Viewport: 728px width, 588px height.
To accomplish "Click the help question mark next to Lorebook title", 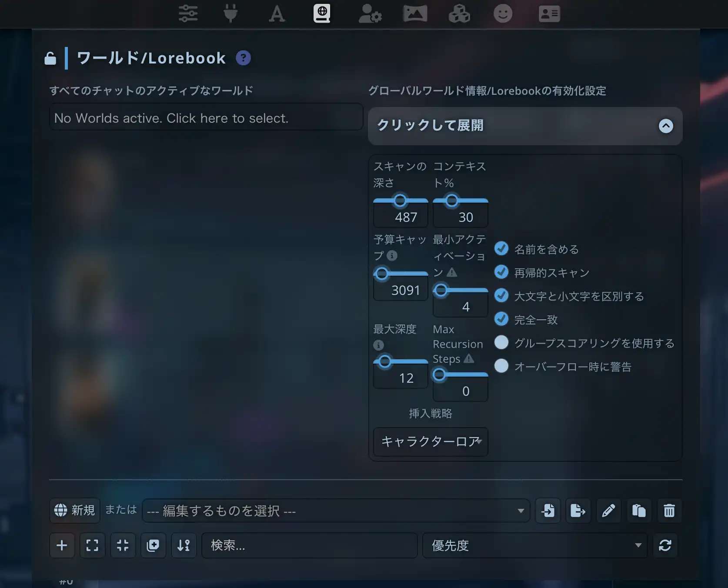I will coord(243,58).
